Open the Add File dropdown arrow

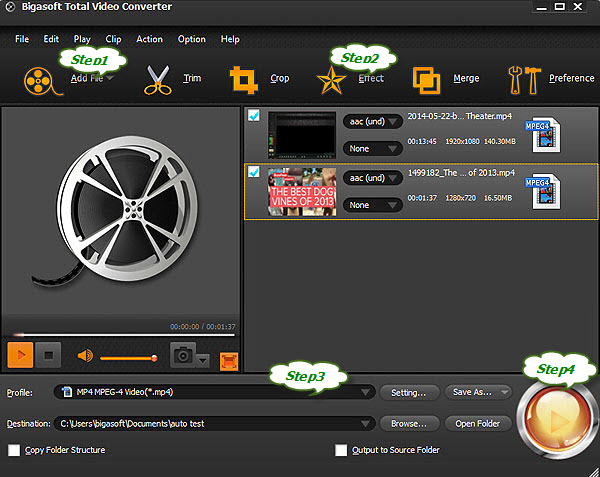coord(110,78)
